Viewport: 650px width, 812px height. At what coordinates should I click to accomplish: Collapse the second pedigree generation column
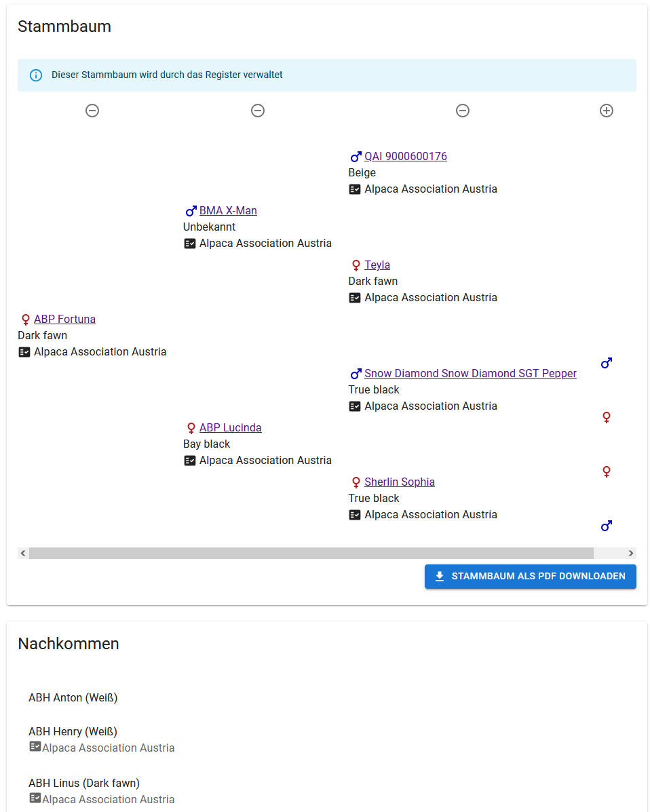coord(257,111)
